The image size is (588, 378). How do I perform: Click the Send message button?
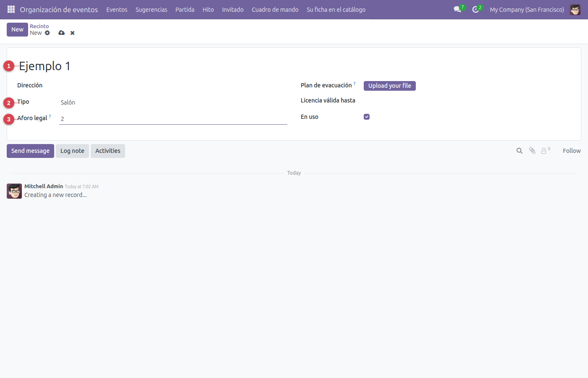coord(30,151)
